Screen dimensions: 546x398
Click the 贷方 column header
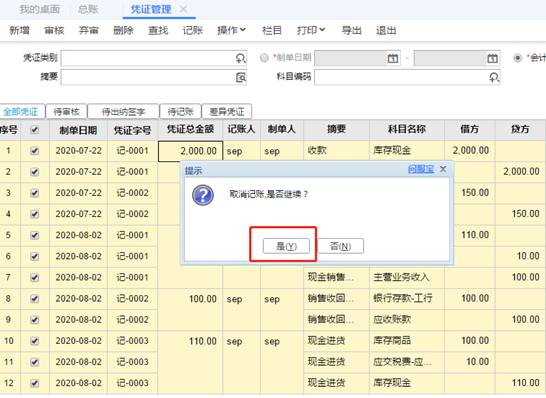[521, 130]
